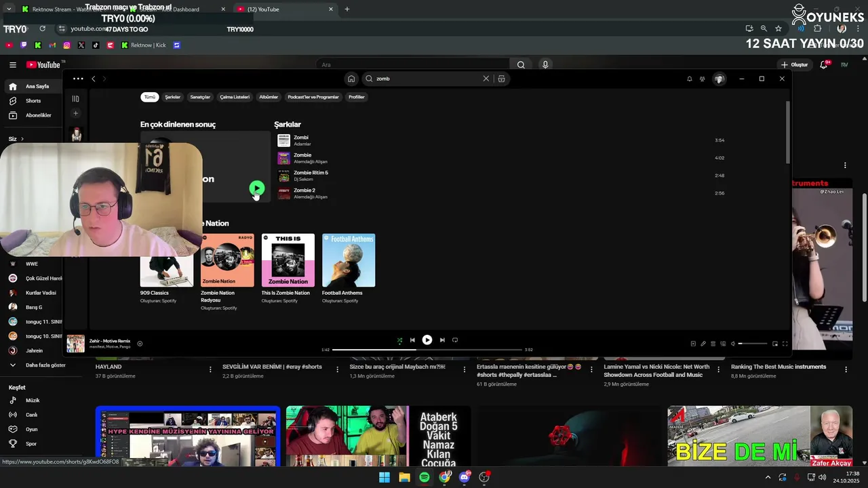Click Spotify search input field
The width and height of the screenshot is (868, 488).
(x=426, y=79)
